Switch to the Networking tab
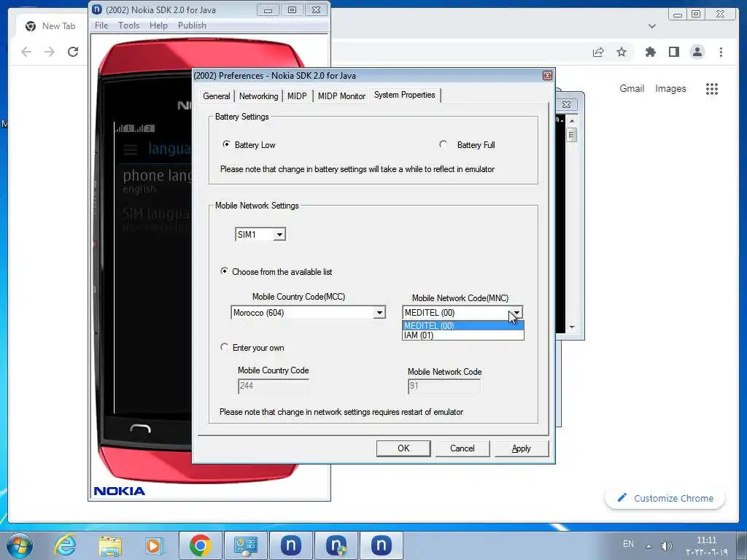The width and height of the screenshot is (747, 560). point(258,96)
